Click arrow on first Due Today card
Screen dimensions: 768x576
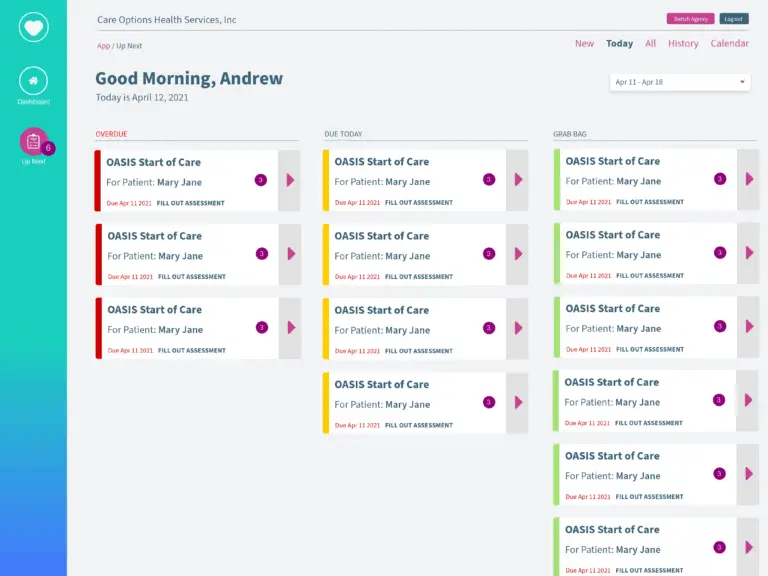click(518, 180)
